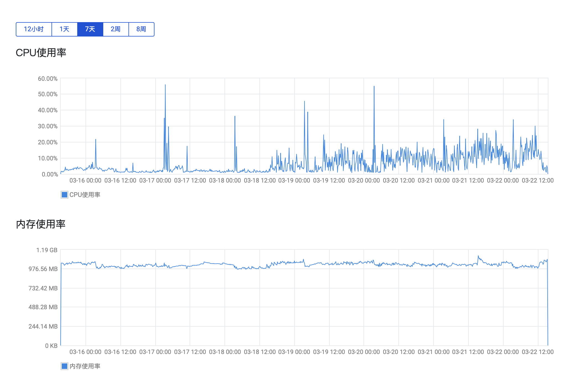Click the CPU使用率 legend label text

(85, 195)
